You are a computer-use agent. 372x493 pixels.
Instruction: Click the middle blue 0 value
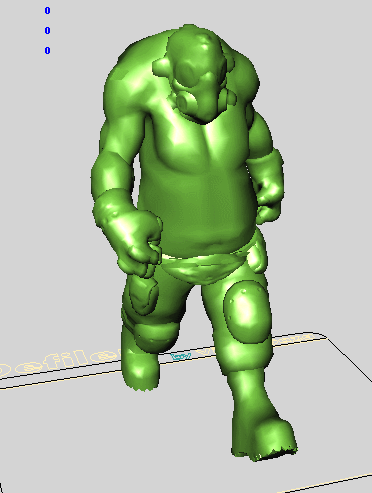coord(47,31)
